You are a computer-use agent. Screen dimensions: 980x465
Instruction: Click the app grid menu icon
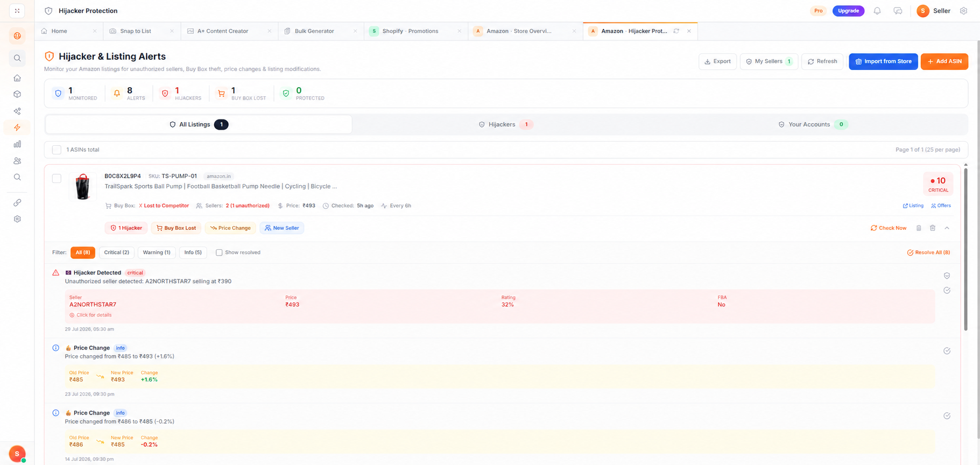click(x=17, y=11)
